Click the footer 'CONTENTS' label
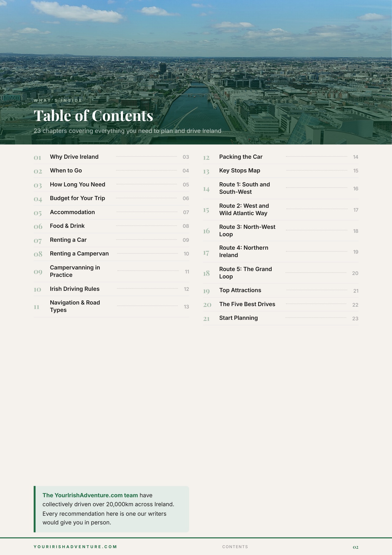 click(x=235, y=547)
